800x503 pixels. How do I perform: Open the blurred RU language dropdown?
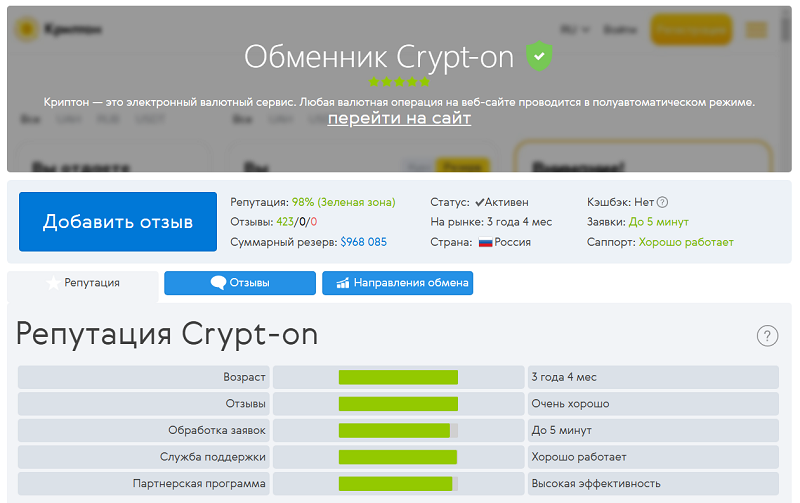pos(575,30)
